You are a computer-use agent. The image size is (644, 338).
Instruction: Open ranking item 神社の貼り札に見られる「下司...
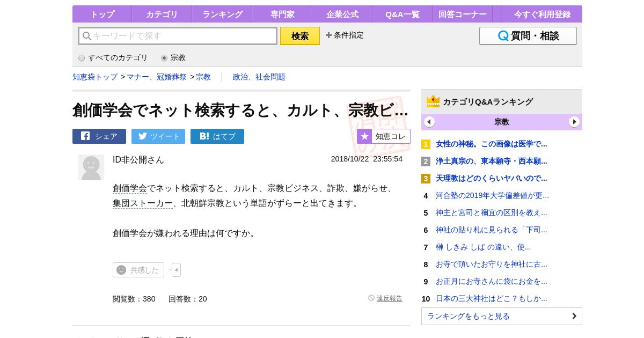click(x=492, y=230)
